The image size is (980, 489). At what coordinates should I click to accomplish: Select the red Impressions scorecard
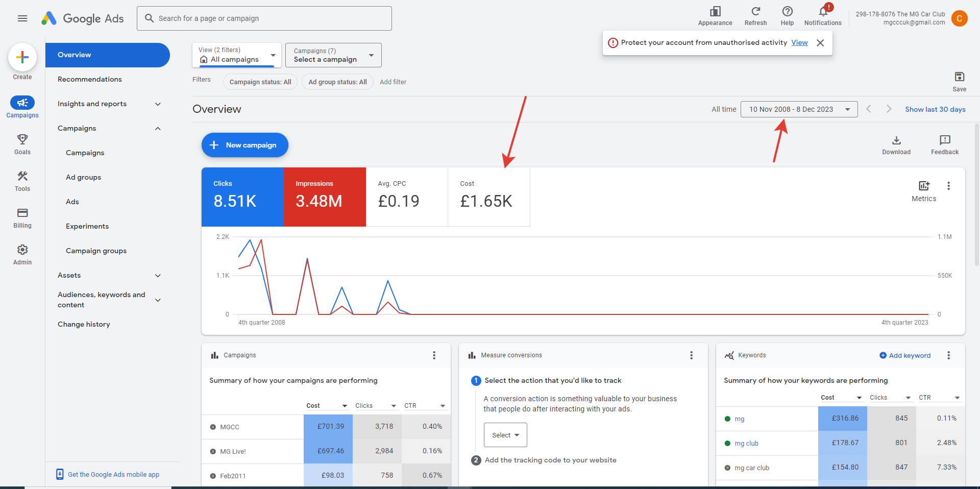[325, 197]
